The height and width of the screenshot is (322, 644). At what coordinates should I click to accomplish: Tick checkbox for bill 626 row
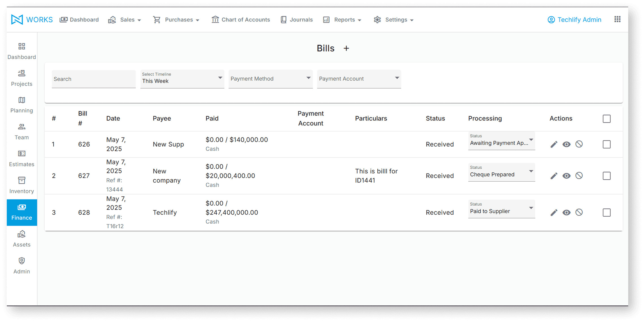tap(607, 144)
